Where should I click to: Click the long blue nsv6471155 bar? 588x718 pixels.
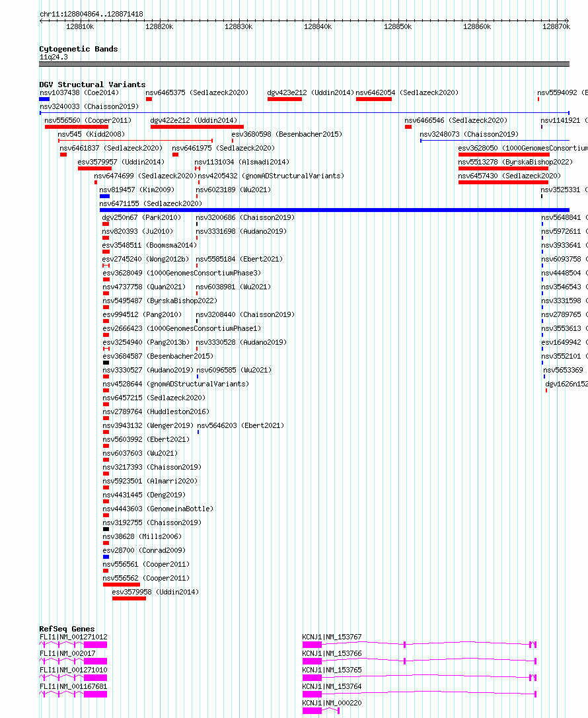[334, 210]
